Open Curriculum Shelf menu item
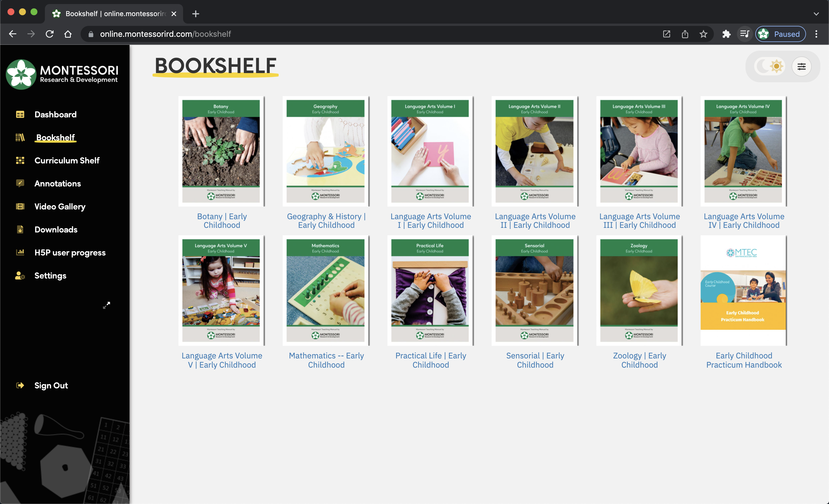This screenshot has height=504, width=829. [x=67, y=161]
